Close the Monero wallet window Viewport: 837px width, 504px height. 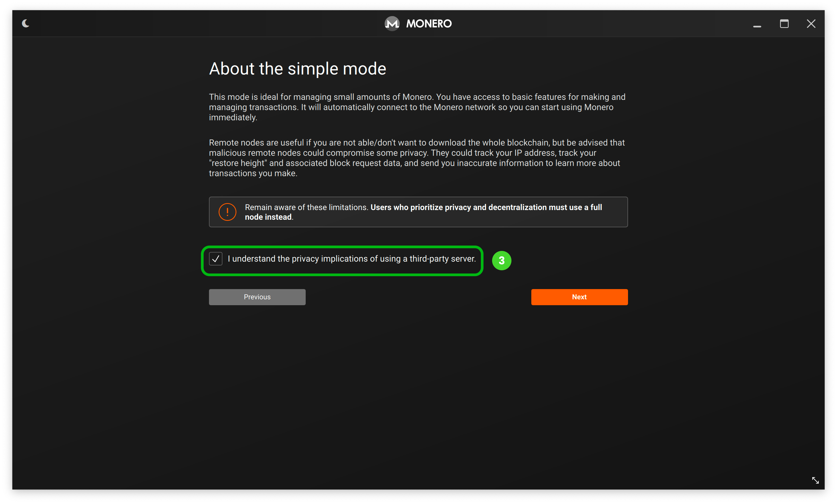[x=811, y=24]
